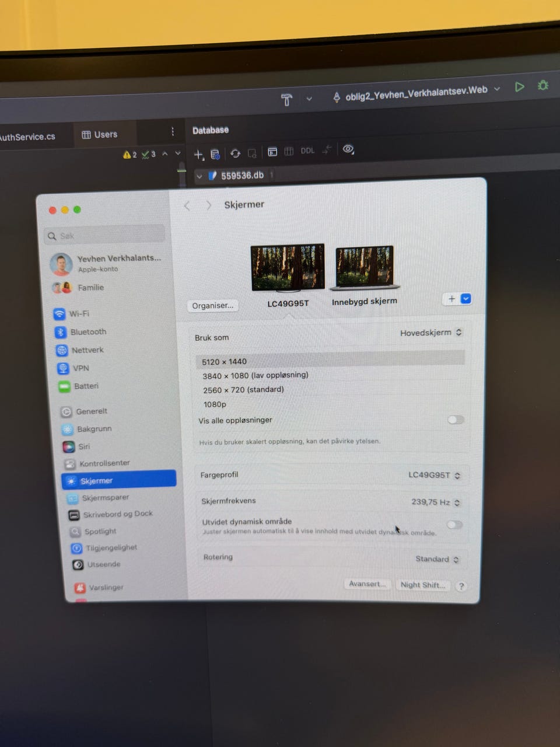Open the Fargeprofil LC49G95T dropdown
This screenshot has height=747, width=560.
[435, 475]
